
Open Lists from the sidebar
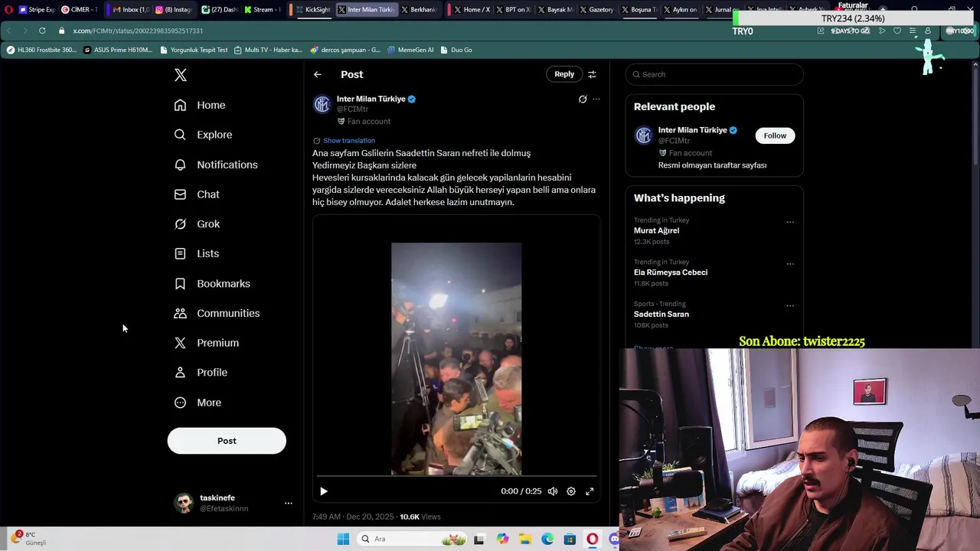click(x=196, y=253)
